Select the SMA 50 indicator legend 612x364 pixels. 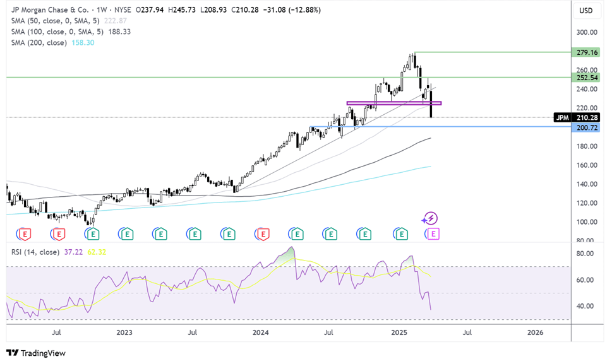[55, 21]
